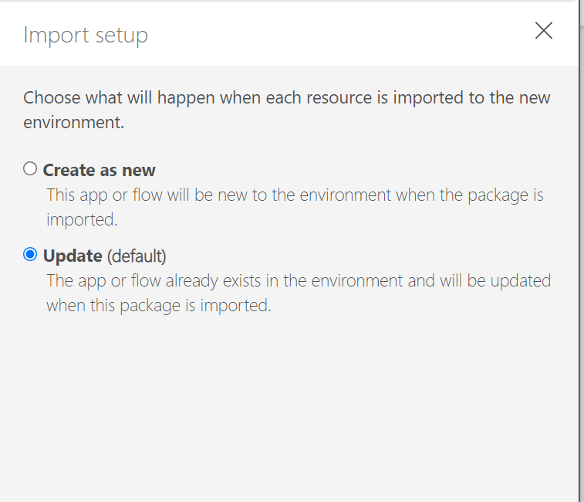This screenshot has height=502, width=584.
Task: Click the word imported under Create as new
Action: 82,220
